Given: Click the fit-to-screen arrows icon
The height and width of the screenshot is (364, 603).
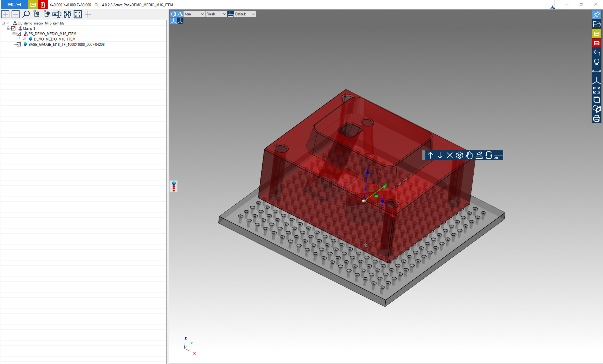Looking at the screenshot, I should pyautogui.click(x=597, y=90).
